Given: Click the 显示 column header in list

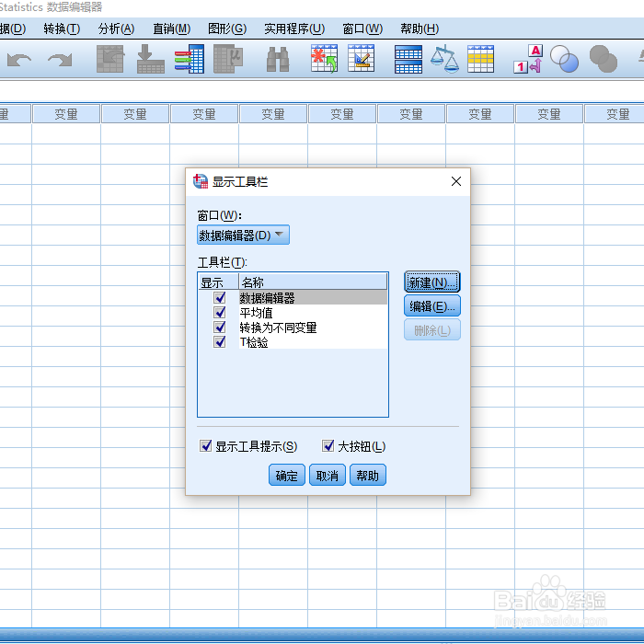Looking at the screenshot, I should pyautogui.click(x=219, y=282).
